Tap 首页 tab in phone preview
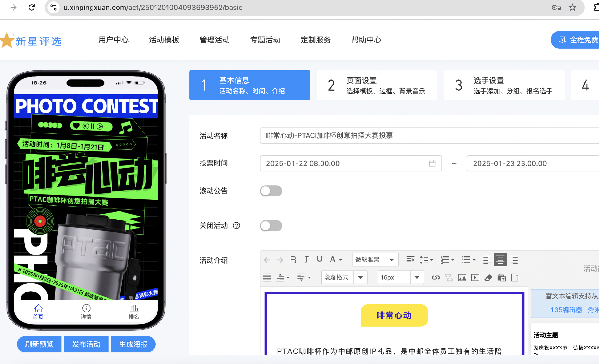Viewport: 599px width, 364px height. pos(38,312)
